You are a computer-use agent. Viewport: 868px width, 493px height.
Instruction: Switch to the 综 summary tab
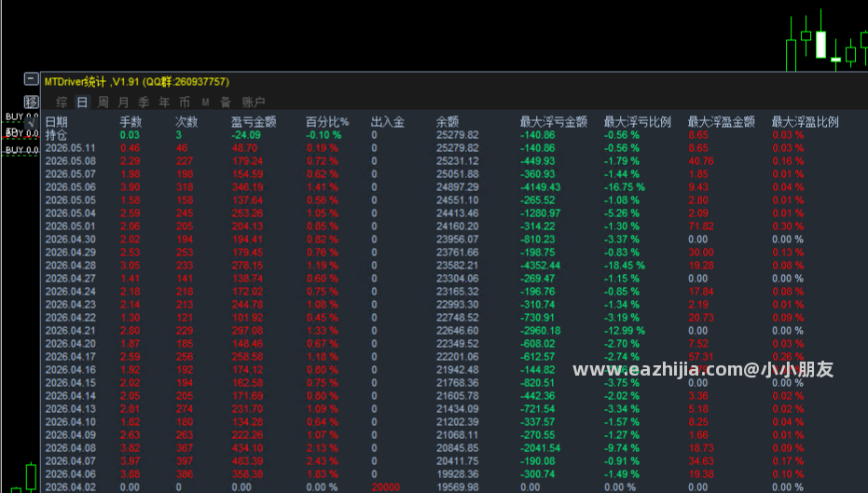tap(62, 103)
